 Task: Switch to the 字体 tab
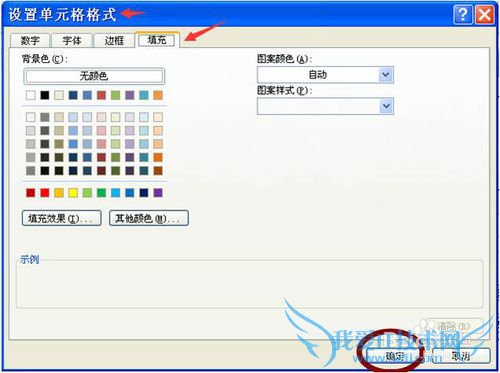click(72, 41)
